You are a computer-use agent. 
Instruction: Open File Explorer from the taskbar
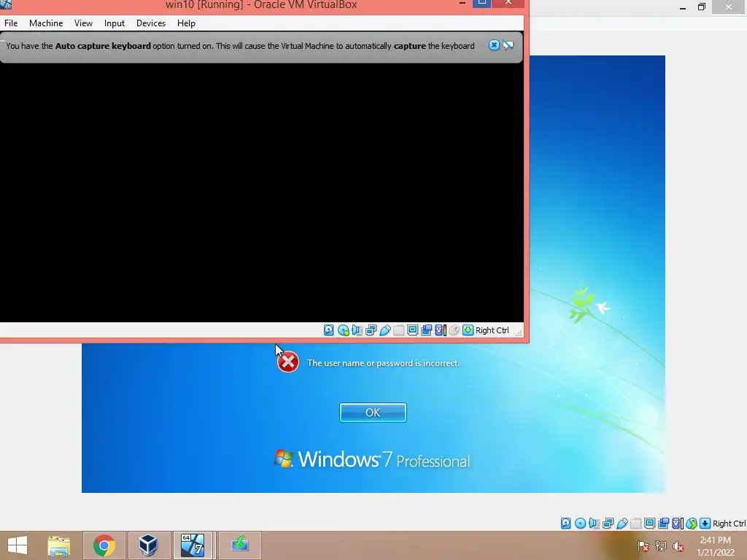[59, 545]
